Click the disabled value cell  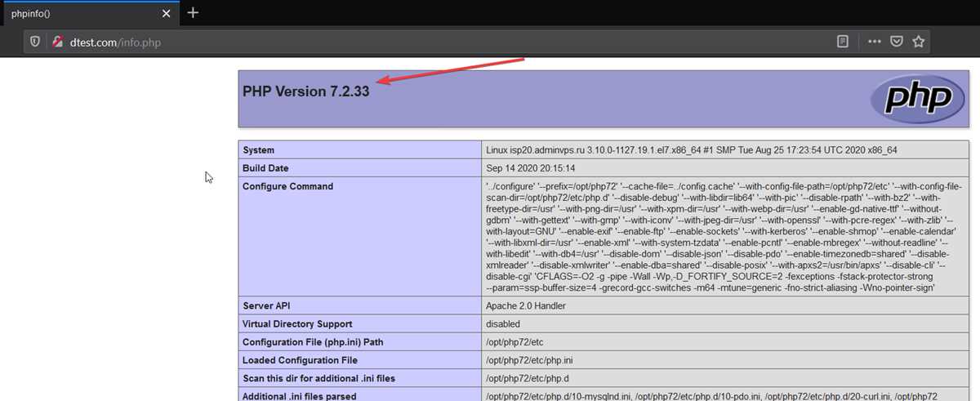coord(504,324)
